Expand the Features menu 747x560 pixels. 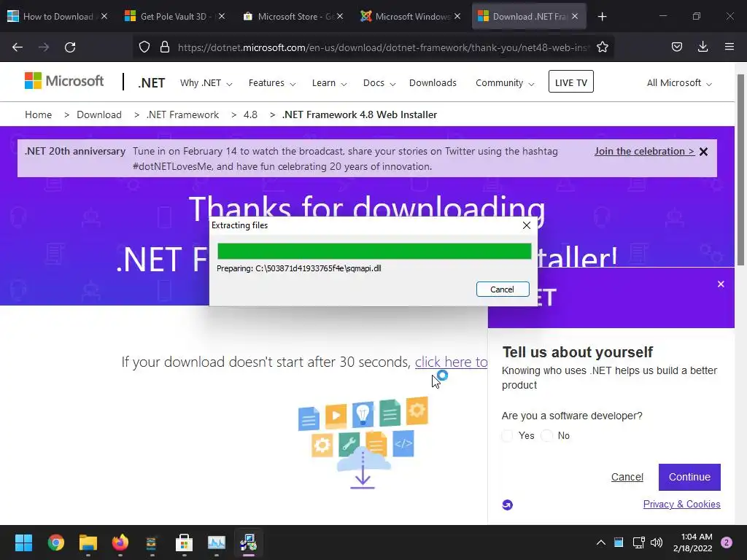coord(272,83)
